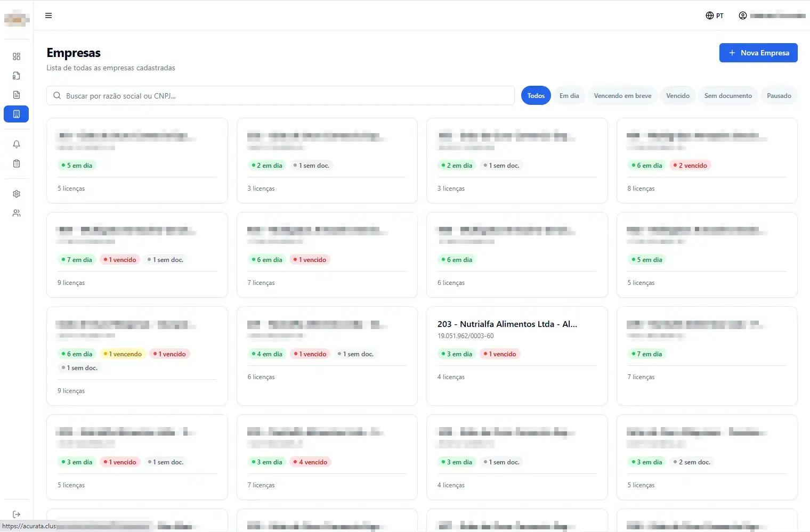Open the dashboard grid icon in sidebar
This screenshot has height=532, width=810.
tap(17, 56)
